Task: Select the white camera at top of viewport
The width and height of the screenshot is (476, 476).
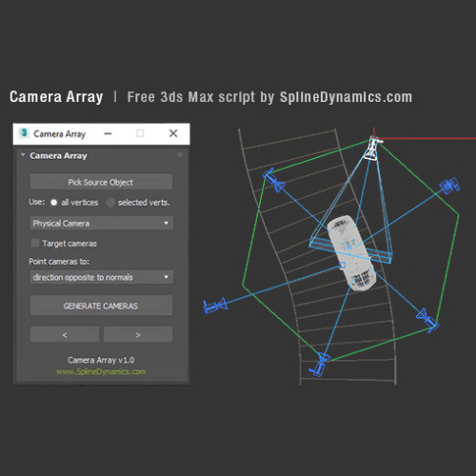Action: pos(372,149)
